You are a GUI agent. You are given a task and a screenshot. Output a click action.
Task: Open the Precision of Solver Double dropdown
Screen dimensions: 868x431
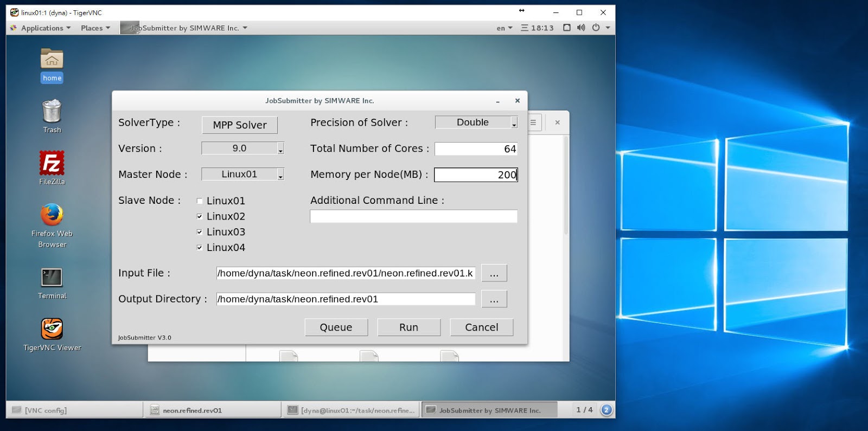pyautogui.click(x=476, y=123)
